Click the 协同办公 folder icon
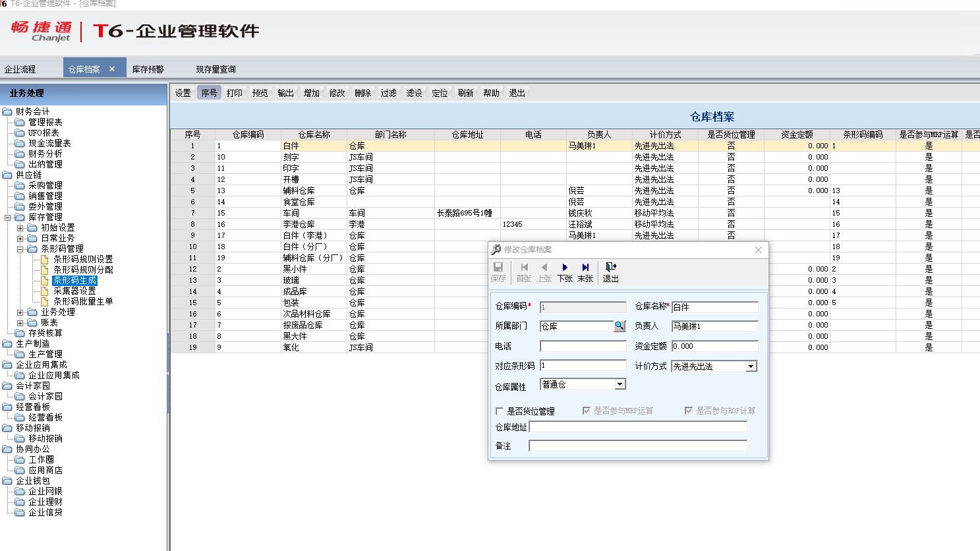Viewport: 980px width, 551px height. click(x=8, y=449)
